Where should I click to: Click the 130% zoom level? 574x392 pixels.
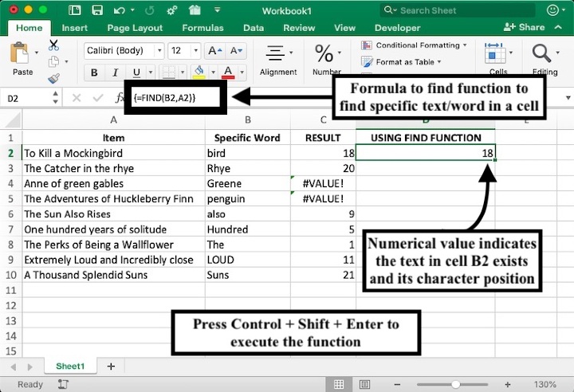click(545, 384)
